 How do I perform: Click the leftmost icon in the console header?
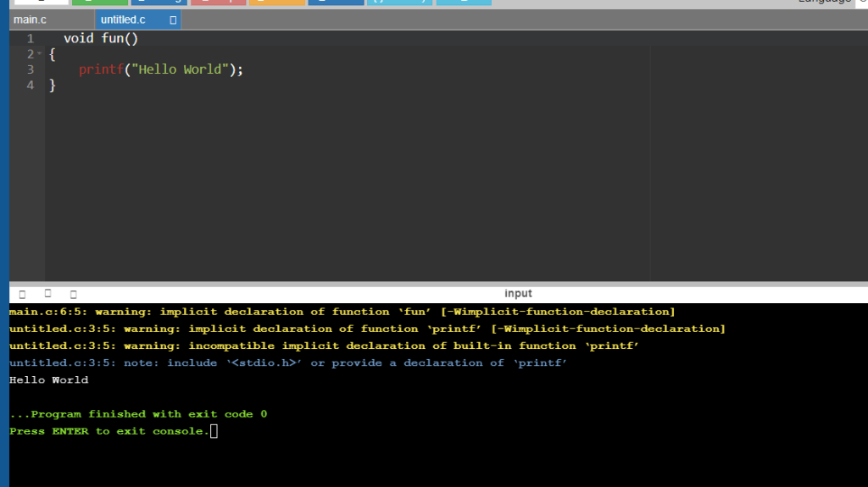pos(22,294)
